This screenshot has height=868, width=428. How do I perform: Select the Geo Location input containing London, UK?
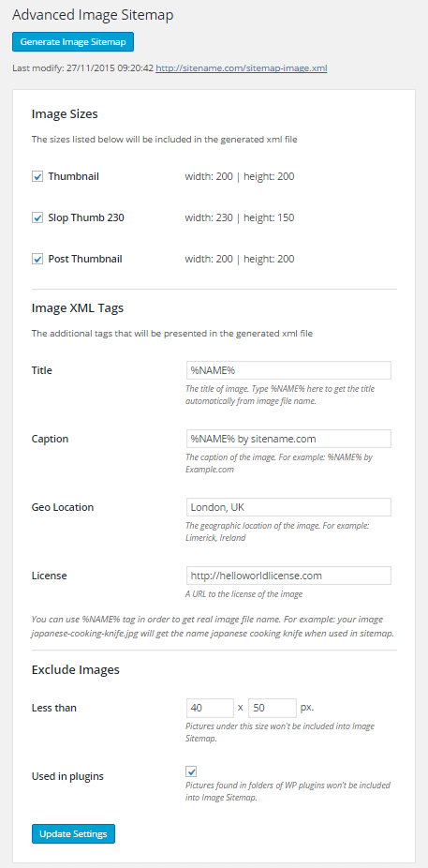pos(288,507)
